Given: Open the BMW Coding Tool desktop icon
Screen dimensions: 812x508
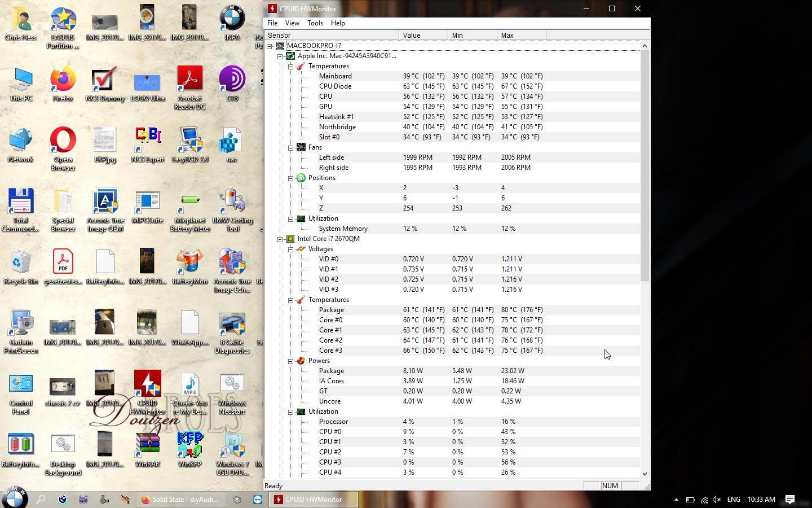Looking at the screenshot, I should point(232,210).
